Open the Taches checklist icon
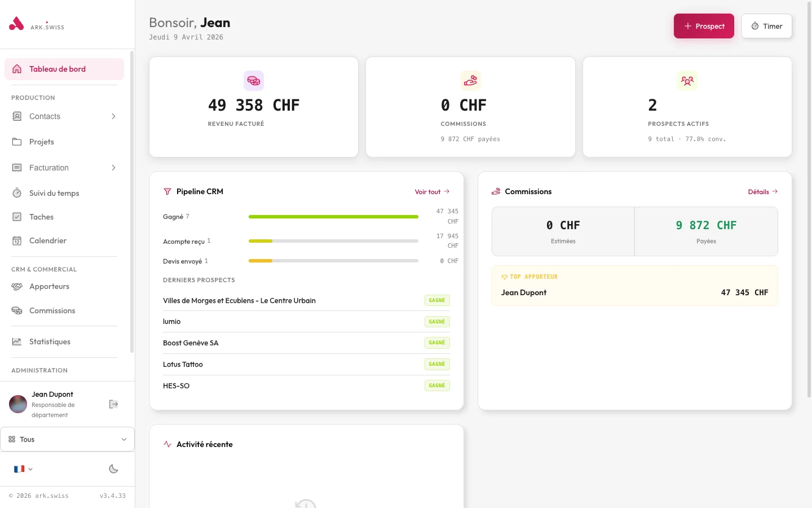This screenshot has width=812, height=508. pos(16,217)
